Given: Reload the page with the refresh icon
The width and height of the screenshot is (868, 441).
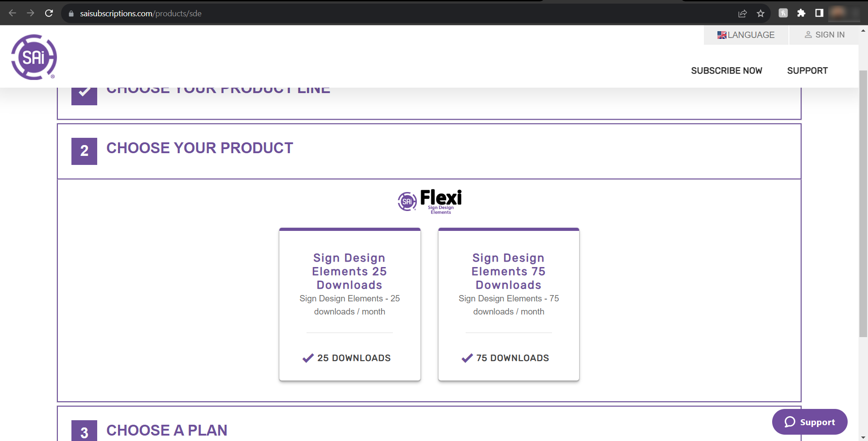Looking at the screenshot, I should coord(49,13).
